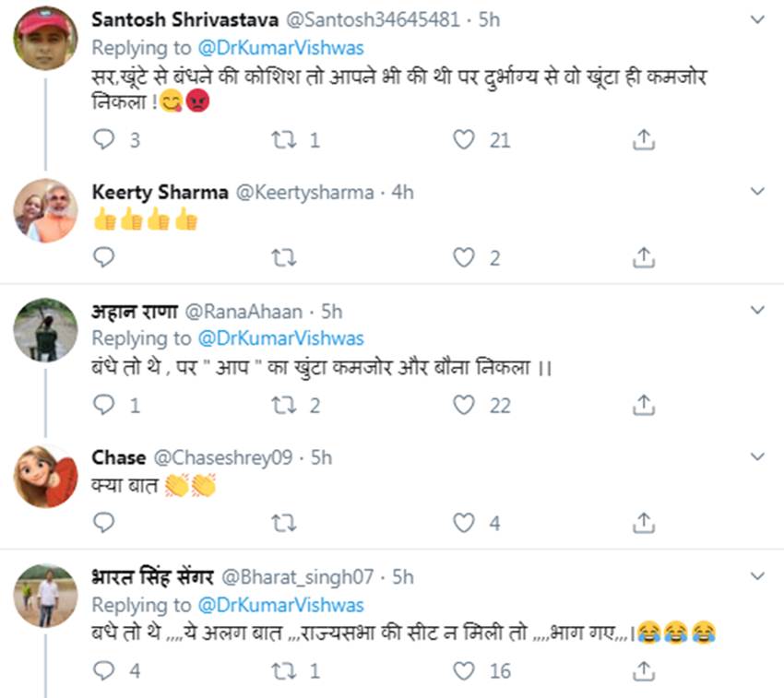Open dropdown arrow on Chase's tweet
The width and height of the screenshot is (784, 698).
[757, 456]
